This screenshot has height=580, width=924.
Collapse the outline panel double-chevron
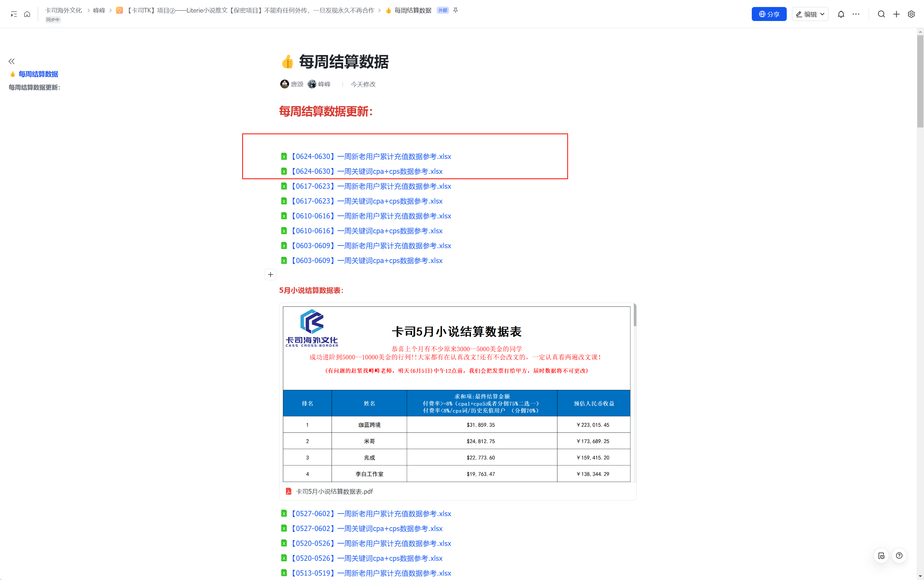tap(11, 61)
